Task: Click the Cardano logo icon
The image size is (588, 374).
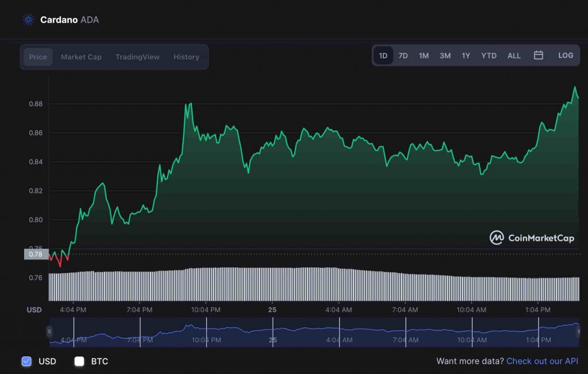Action: [28, 20]
